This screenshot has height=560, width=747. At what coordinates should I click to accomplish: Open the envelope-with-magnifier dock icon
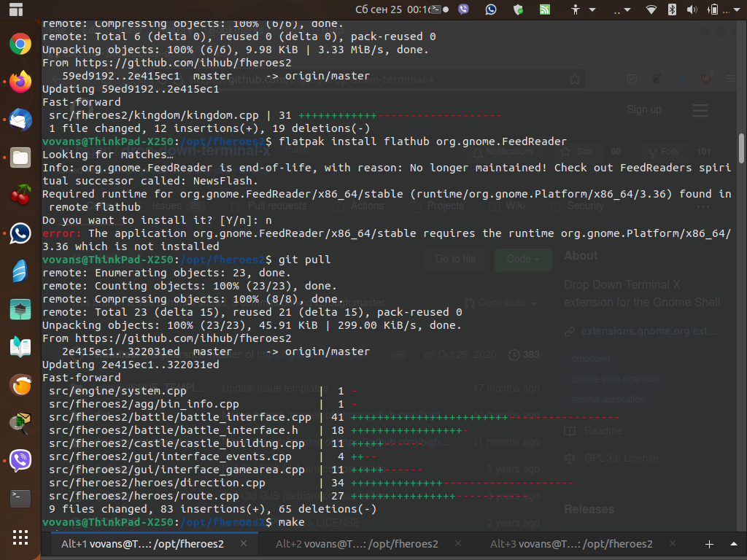pyautogui.click(x=20, y=422)
